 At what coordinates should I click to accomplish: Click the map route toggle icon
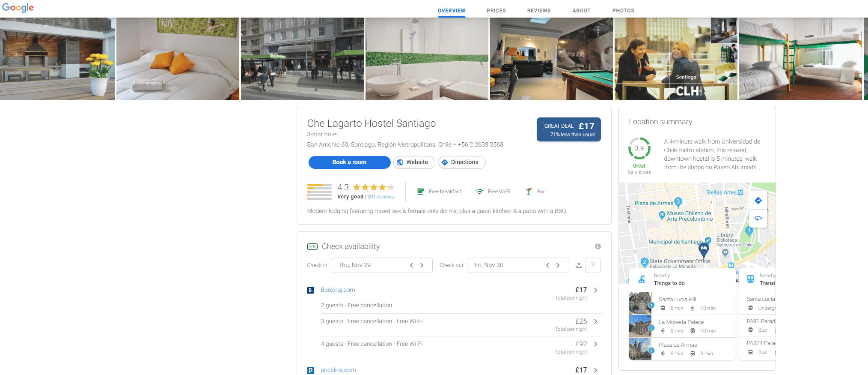point(758,219)
